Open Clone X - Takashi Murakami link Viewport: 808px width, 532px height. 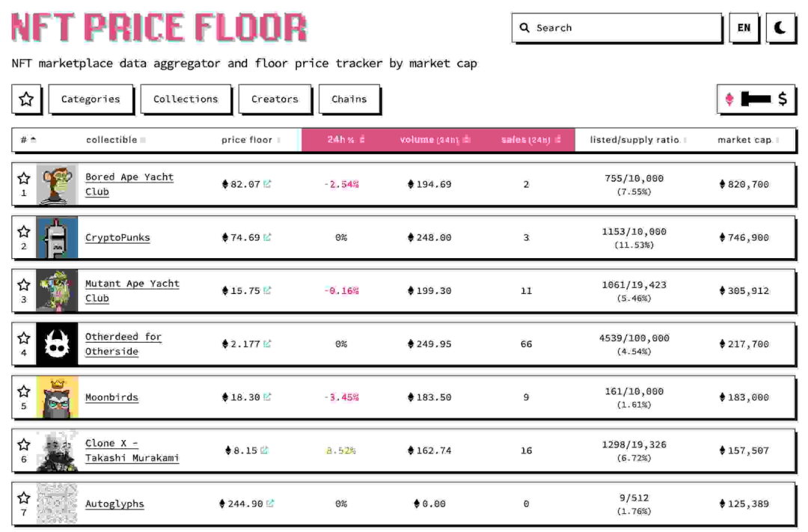point(132,450)
